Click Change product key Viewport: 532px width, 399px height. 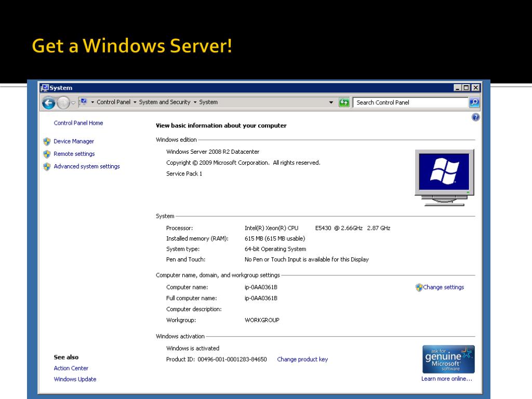pos(302,360)
